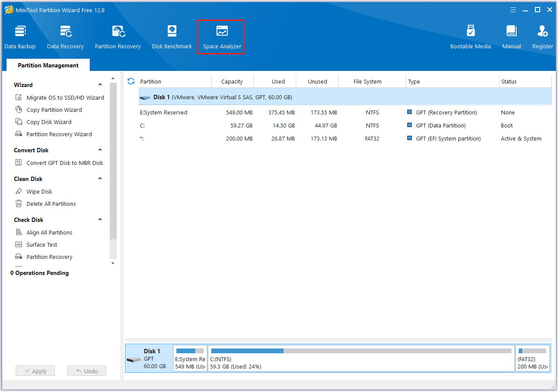This screenshot has width=558, height=392.
Task: Click the GPT (EFI System partition) type swatch
Action: (409, 138)
